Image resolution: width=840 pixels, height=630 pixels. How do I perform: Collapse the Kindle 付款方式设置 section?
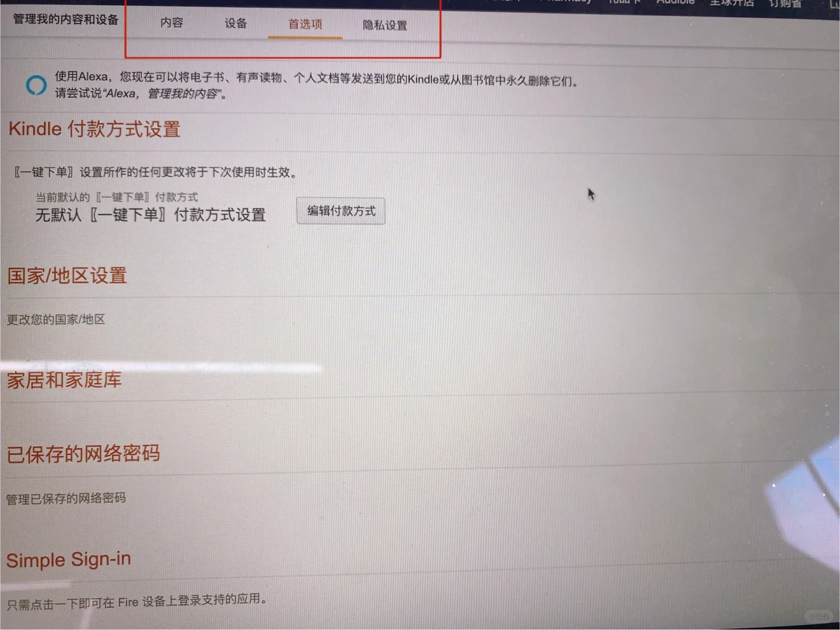(x=94, y=129)
